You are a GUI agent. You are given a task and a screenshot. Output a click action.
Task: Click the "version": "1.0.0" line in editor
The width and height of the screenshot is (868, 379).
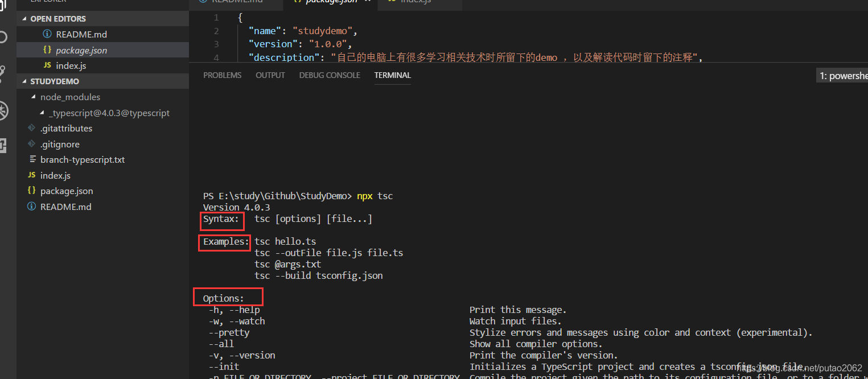[x=301, y=44]
